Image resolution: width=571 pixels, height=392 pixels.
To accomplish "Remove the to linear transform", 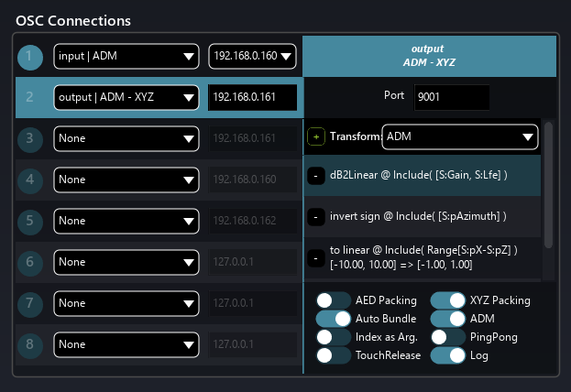I will pos(315,257).
